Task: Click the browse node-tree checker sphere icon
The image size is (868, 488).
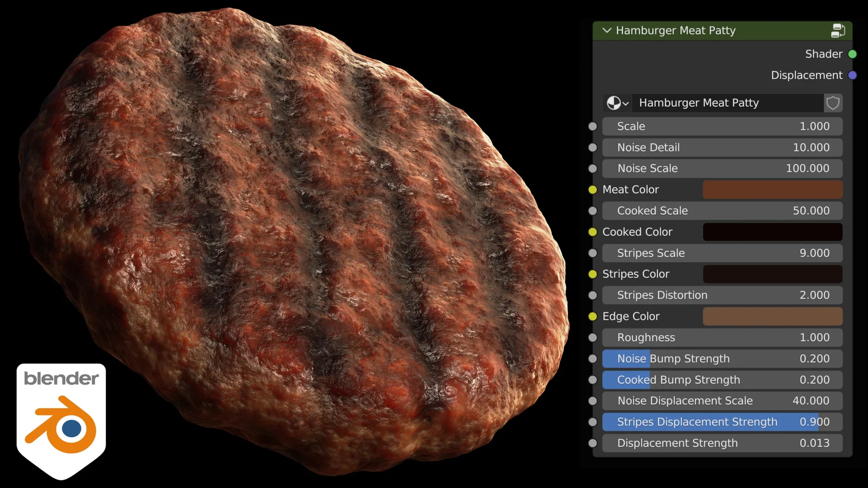Action: click(x=614, y=102)
